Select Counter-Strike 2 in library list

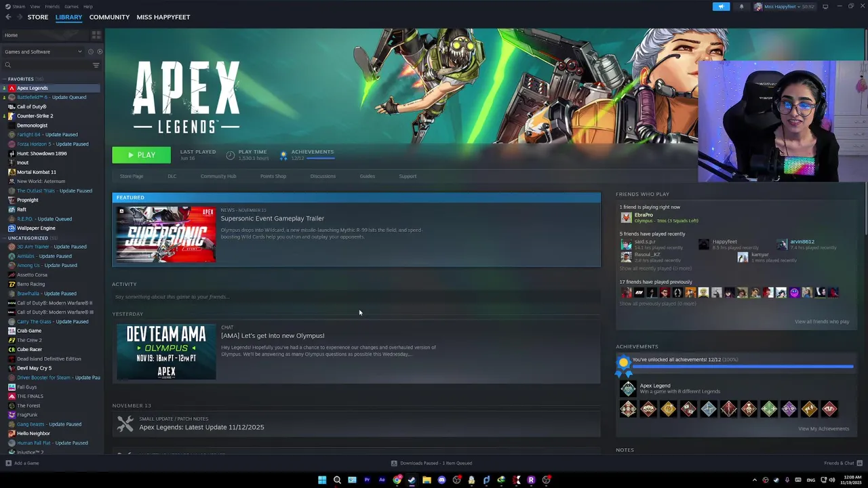click(x=35, y=116)
